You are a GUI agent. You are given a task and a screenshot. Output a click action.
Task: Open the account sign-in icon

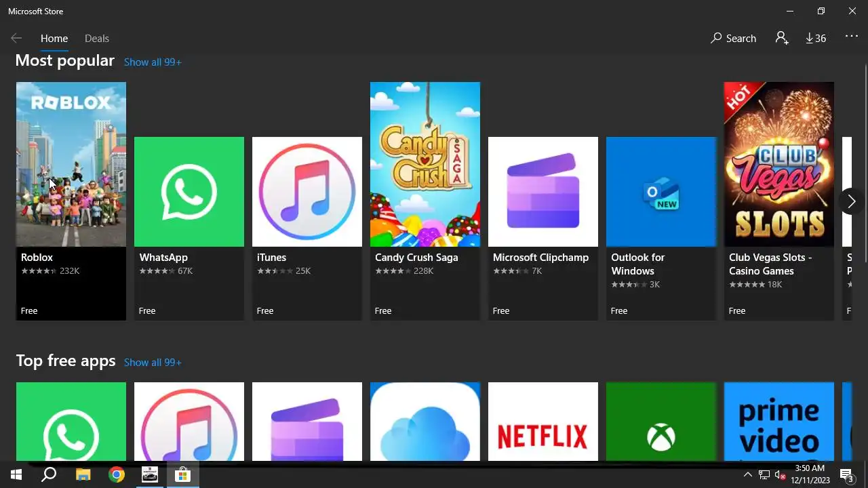coord(782,39)
